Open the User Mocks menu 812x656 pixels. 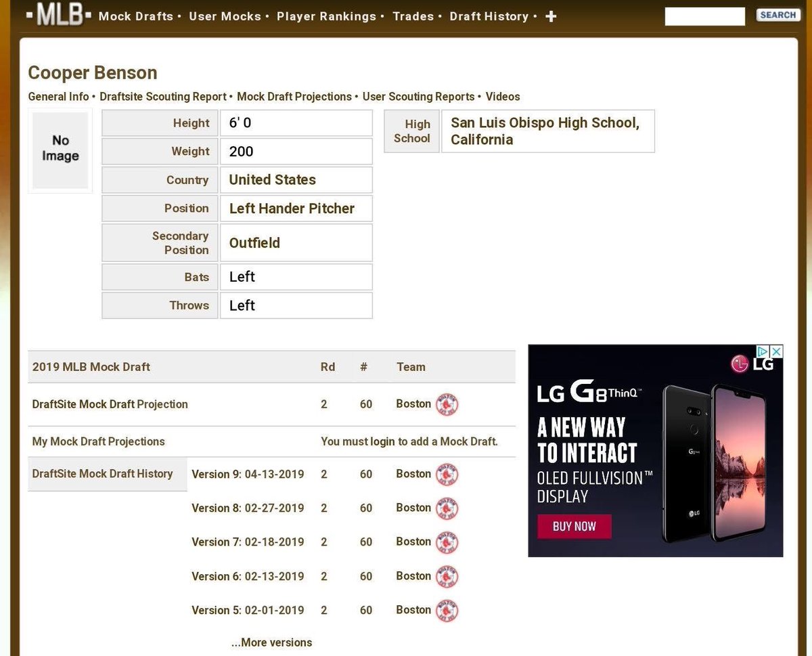coord(225,16)
